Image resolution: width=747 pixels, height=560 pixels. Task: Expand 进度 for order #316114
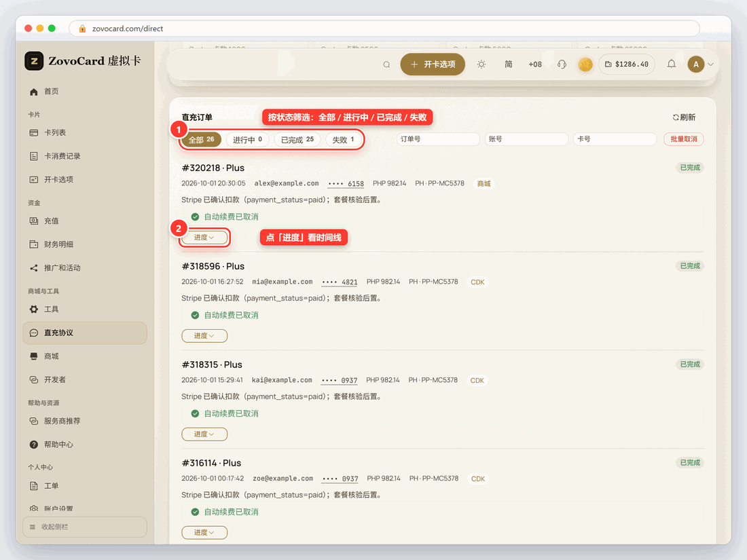pos(204,532)
